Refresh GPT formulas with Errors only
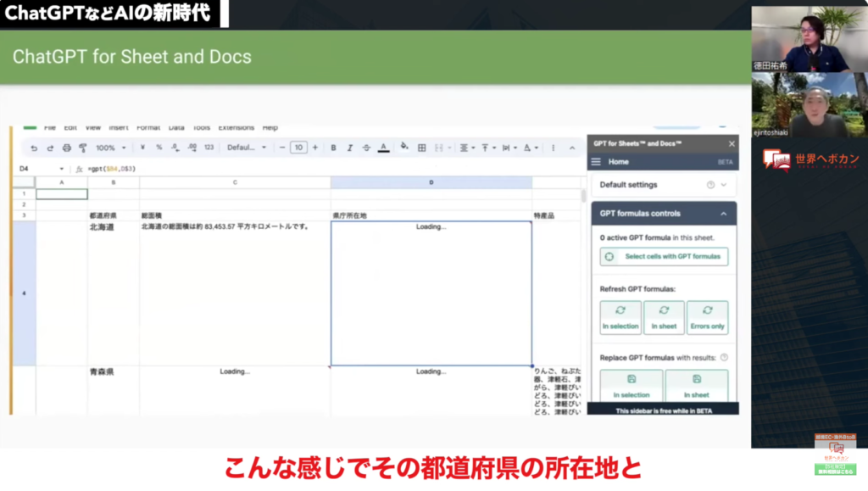The width and height of the screenshot is (868, 491). click(x=708, y=318)
